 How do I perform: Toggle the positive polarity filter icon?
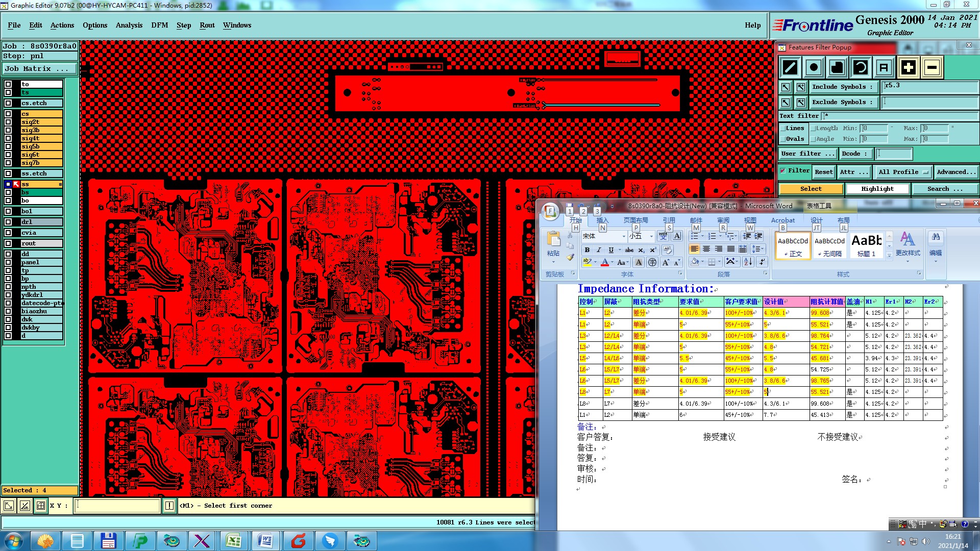pos(908,67)
